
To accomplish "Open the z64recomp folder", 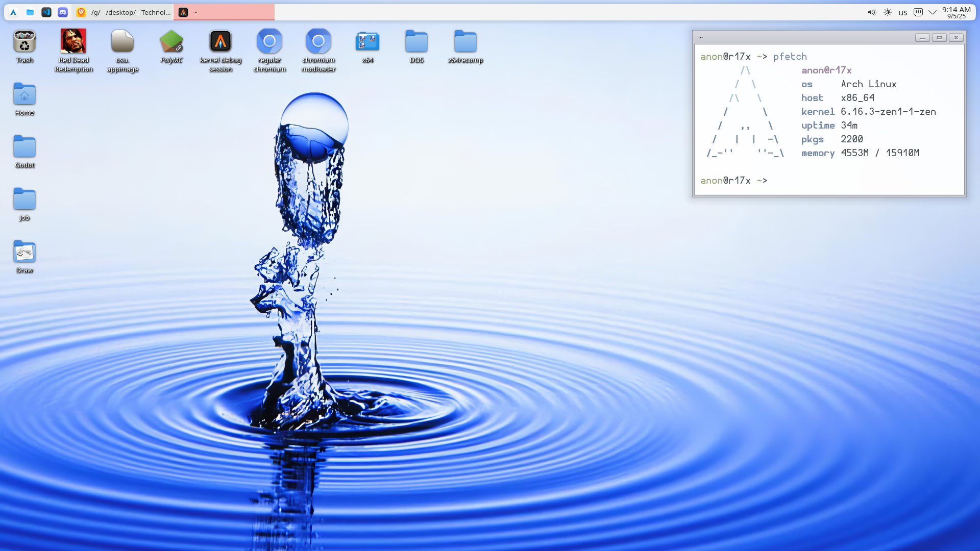I will point(465,41).
